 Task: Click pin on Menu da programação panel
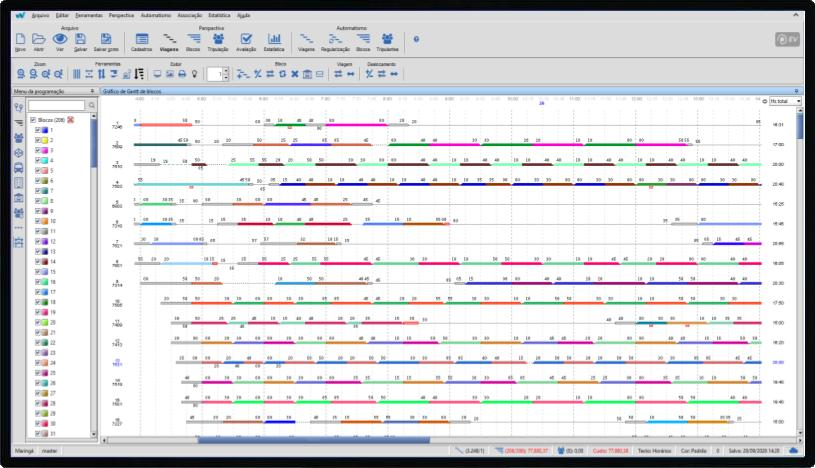(x=93, y=91)
